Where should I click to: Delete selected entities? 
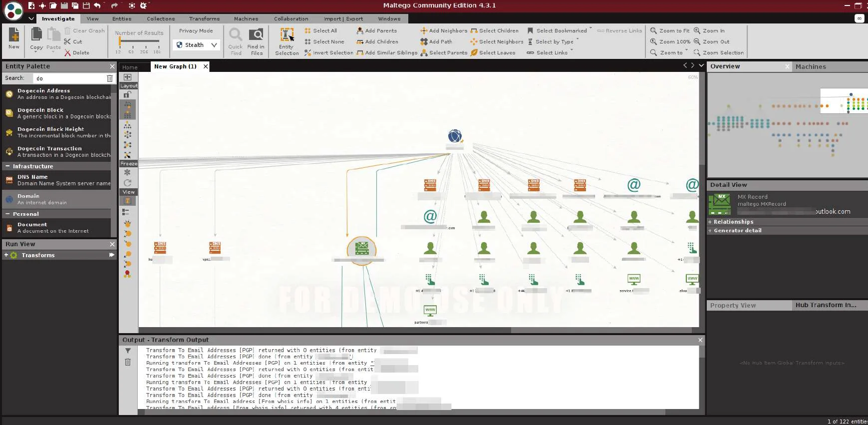pyautogui.click(x=76, y=52)
